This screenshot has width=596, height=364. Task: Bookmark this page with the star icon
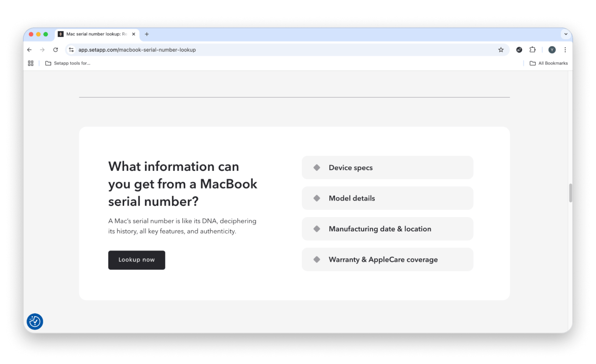[x=500, y=50]
